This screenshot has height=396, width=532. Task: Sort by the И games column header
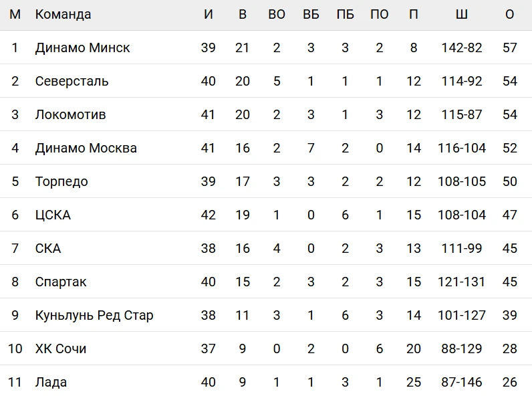click(x=209, y=15)
